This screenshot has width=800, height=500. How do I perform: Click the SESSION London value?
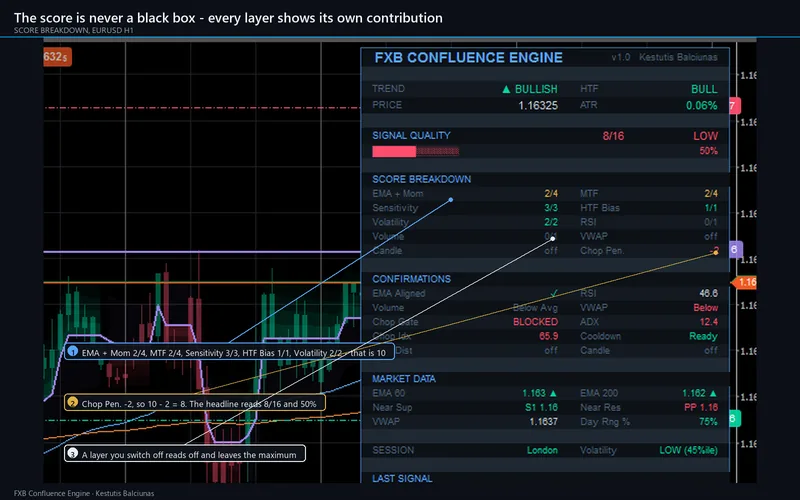(x=542, y=450)
